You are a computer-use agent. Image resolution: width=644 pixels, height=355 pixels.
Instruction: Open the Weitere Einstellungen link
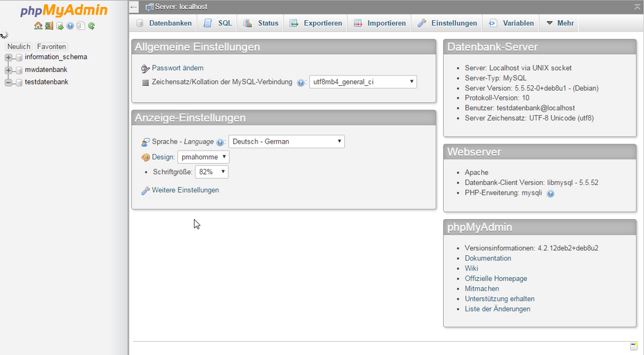(x=185, y=190)
